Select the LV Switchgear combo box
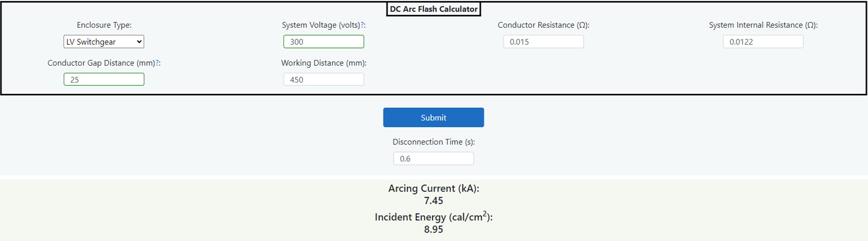Viewport: 868px width, 241px height. tap(103, 41)
